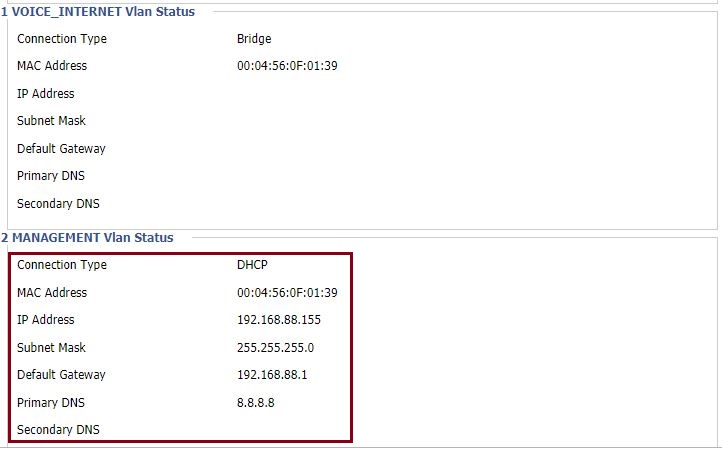Click MAC Address label under VOICE_INTERNET
The image size is (722, 452).
[52, 66]
